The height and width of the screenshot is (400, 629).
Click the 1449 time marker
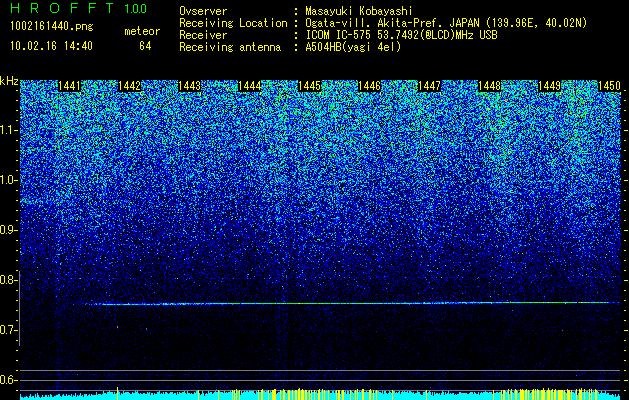(x=550, y=86)
